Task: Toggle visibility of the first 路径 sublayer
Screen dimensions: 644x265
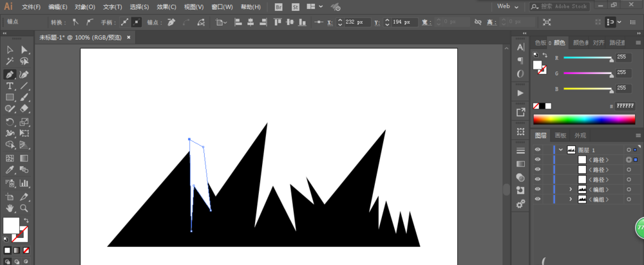Action: click(x=538, y=160)
